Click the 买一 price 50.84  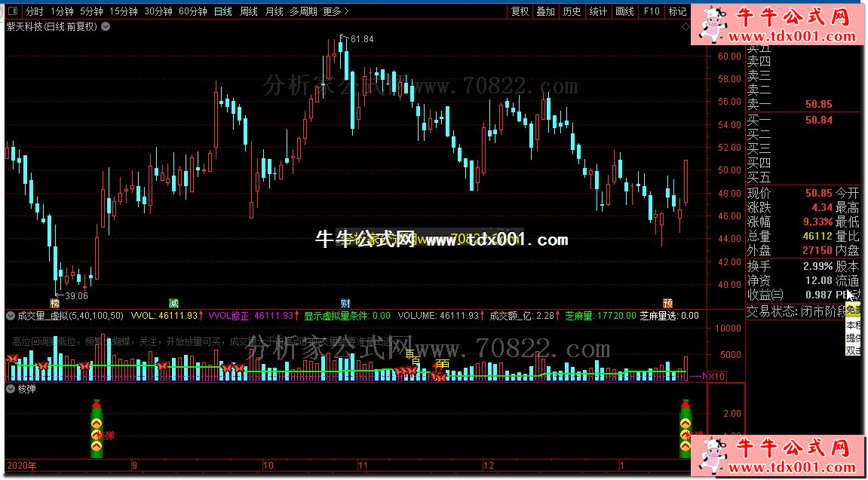(819, 120)
